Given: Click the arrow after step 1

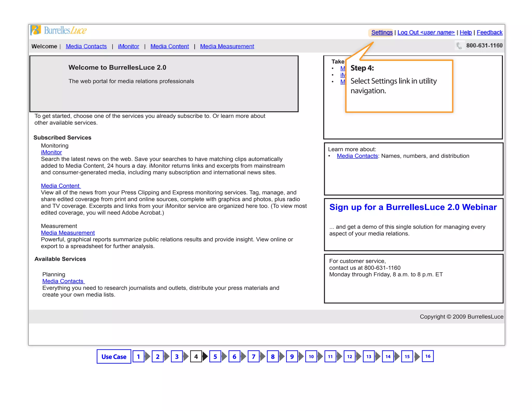Looking at the screenshot, I should pos(148,357).
